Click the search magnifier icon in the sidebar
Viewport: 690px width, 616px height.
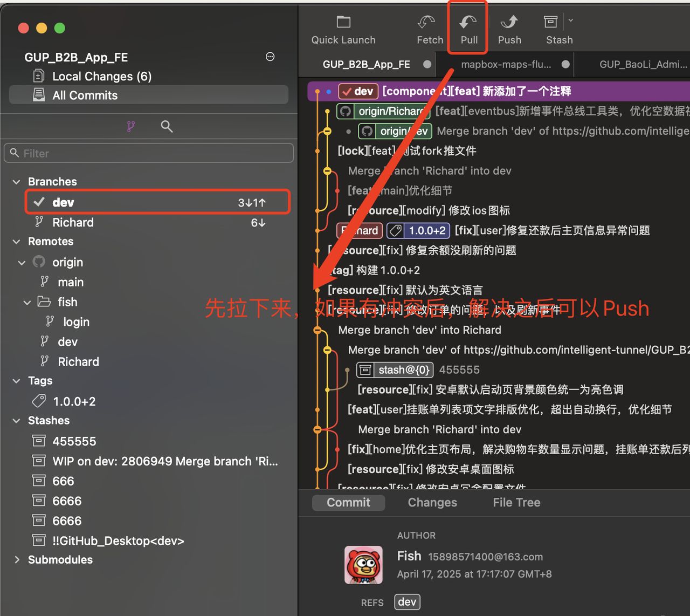pos(167,126)
